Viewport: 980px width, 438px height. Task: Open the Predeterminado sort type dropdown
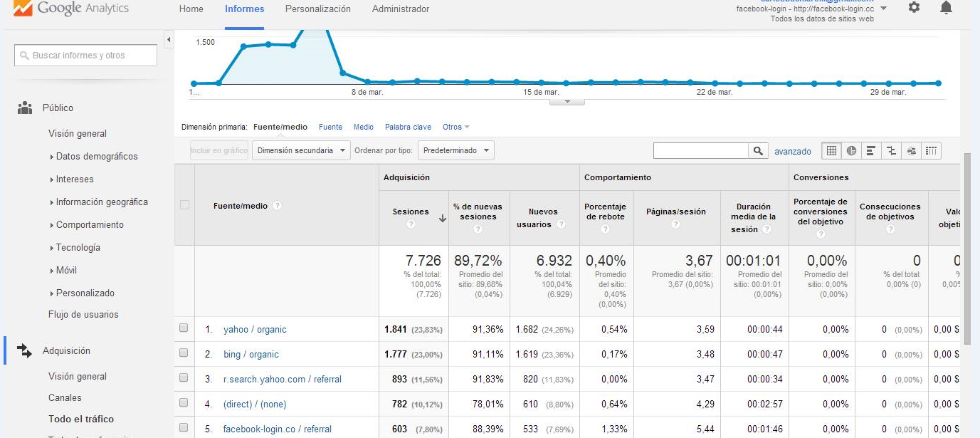[x=456, y=150]
